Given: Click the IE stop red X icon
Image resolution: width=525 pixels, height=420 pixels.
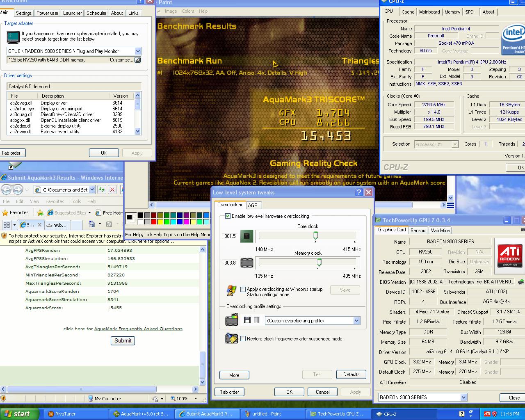Looking at the screenshot, I should [x=112, y=189].
